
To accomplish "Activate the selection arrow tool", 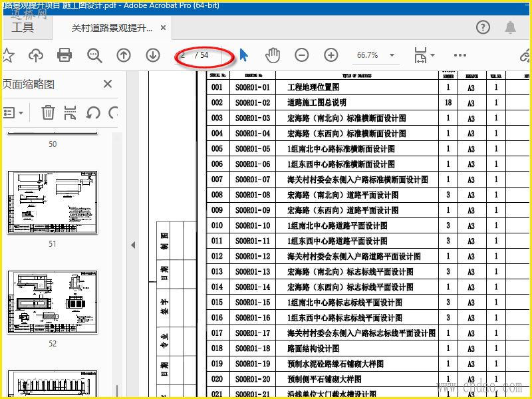I will coord(243,55).
